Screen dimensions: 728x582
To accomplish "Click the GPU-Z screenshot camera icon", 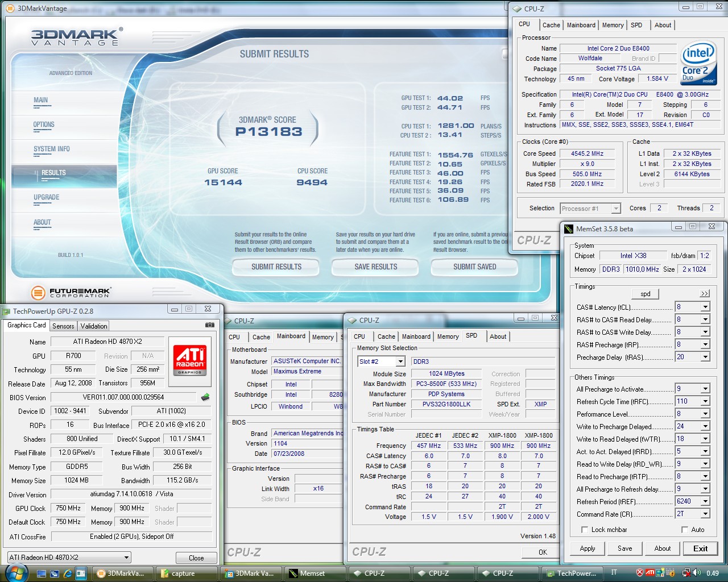I will (210, 325).
